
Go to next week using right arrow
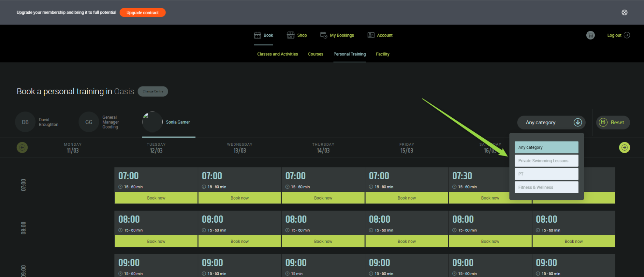624,147
